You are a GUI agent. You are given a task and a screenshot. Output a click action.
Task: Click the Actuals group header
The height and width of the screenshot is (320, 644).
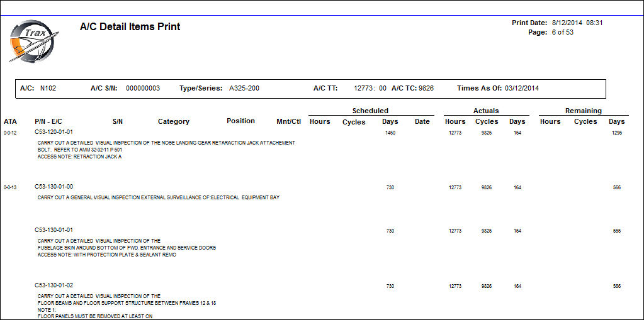click(486, 111)
